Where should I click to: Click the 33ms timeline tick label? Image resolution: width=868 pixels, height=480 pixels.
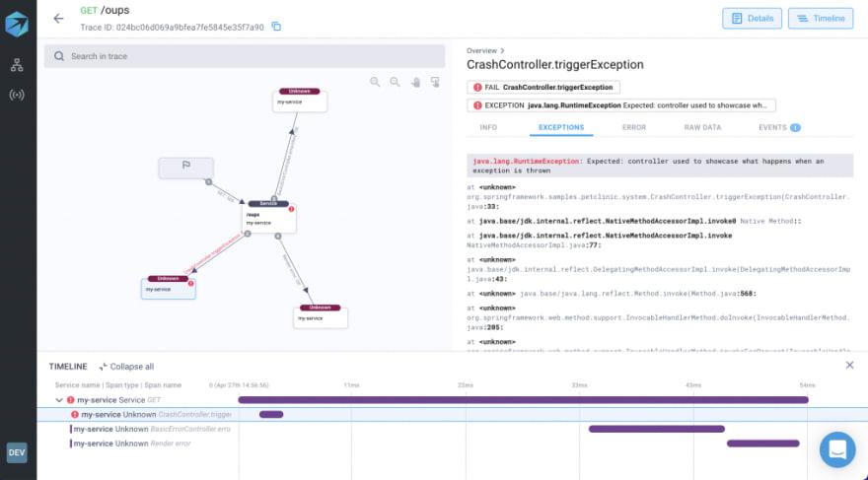(x=580, y=385)
